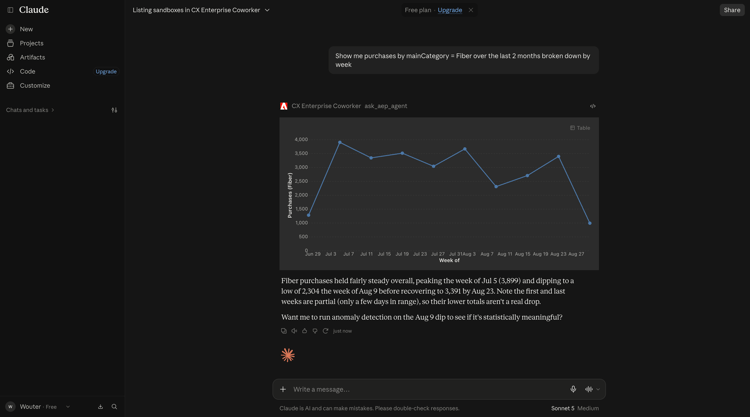Click the Upgrade link next to Code
Viewport: 750px width, 417px height.
[x=106, y=72]
